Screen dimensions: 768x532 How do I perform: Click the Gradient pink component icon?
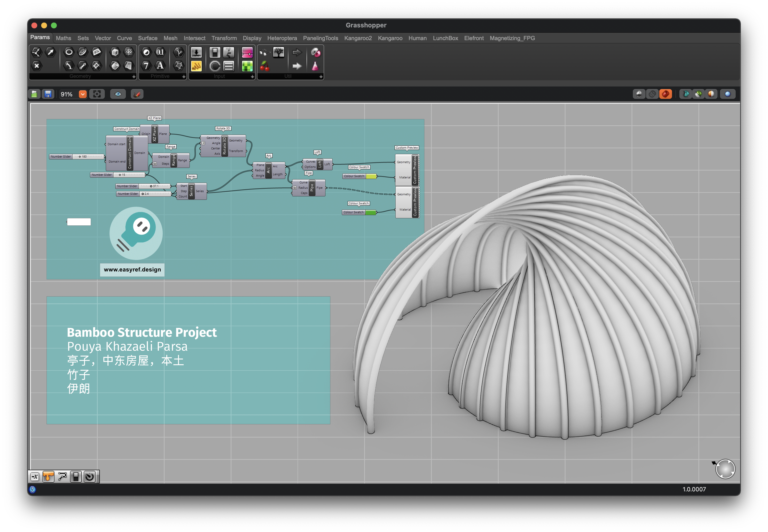pyautogui.click(x=247, y=52)
